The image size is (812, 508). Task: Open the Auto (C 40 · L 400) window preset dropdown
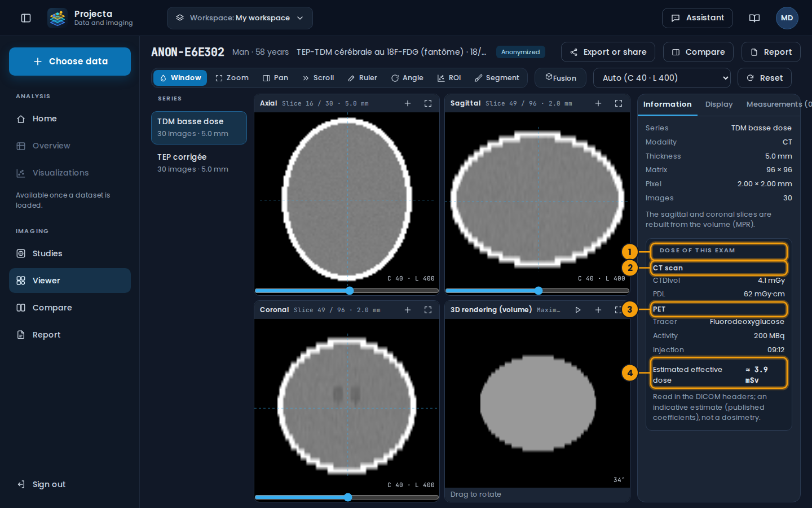(662, 78)
